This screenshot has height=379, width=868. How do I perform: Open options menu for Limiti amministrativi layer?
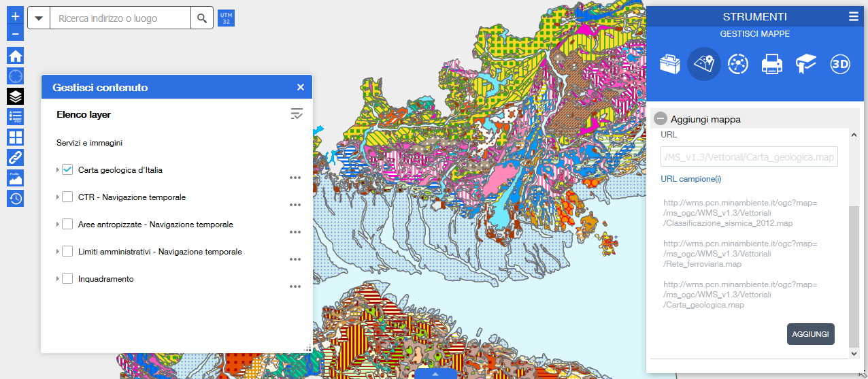point(295,259)
